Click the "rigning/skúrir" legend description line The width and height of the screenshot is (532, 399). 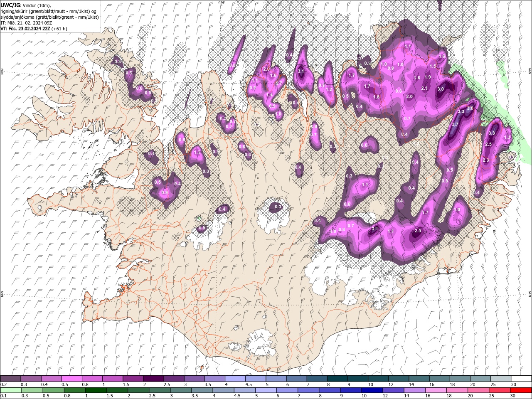[x=49, y=11]
